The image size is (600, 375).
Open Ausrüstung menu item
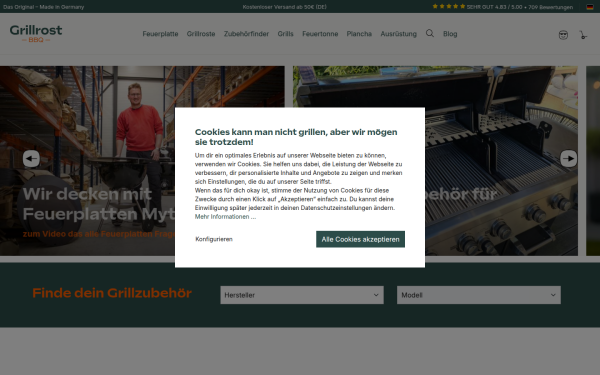(398, 34)
